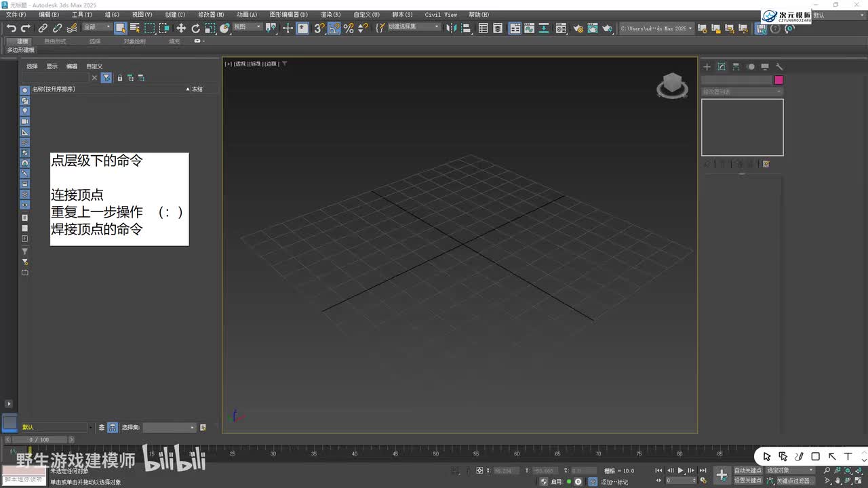Screen dimensions: 868x488
Task: Activate the Select Object tool
Action: [120, 28]
